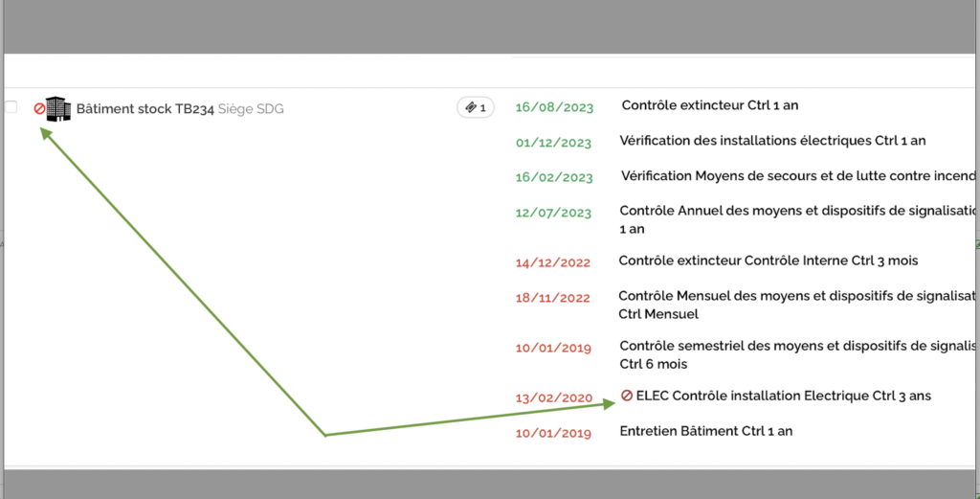Screen dimensions: 980x499
Task: Select Entretien Bâtiment Ctrl 1 an
Action: point(705,431)
